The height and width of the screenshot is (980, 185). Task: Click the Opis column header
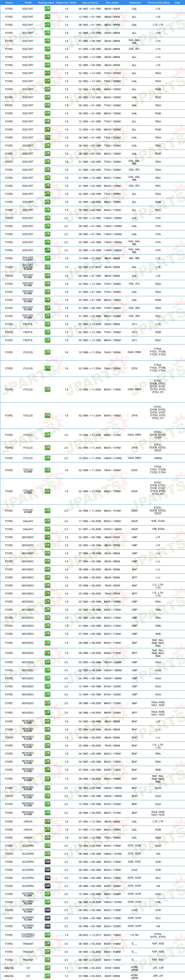pyautogui.click(x=177, y=2)
